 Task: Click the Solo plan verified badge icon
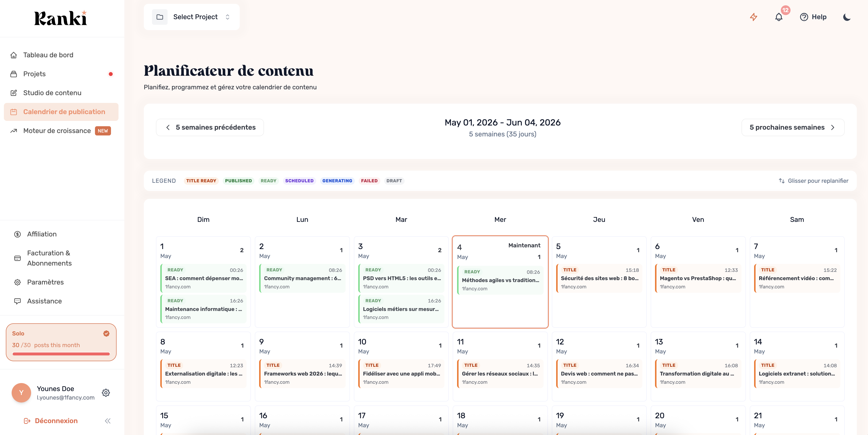click(106, 333)
